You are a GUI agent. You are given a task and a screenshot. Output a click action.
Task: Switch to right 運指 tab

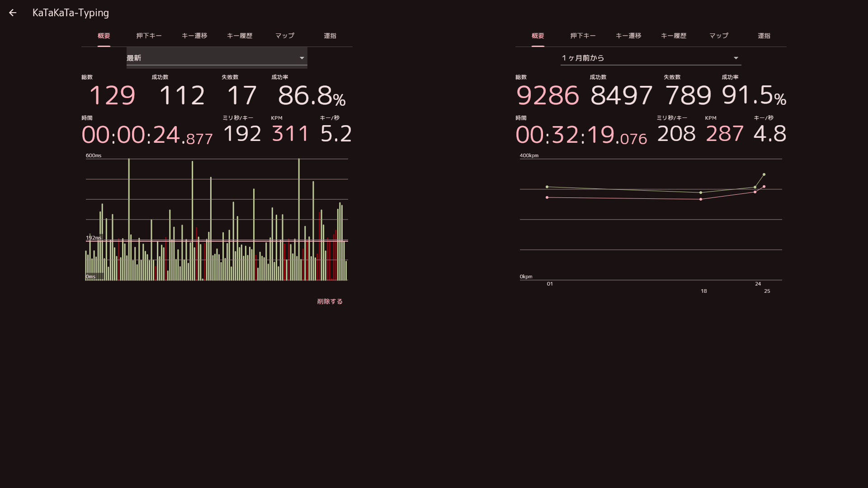click(764, 36)
